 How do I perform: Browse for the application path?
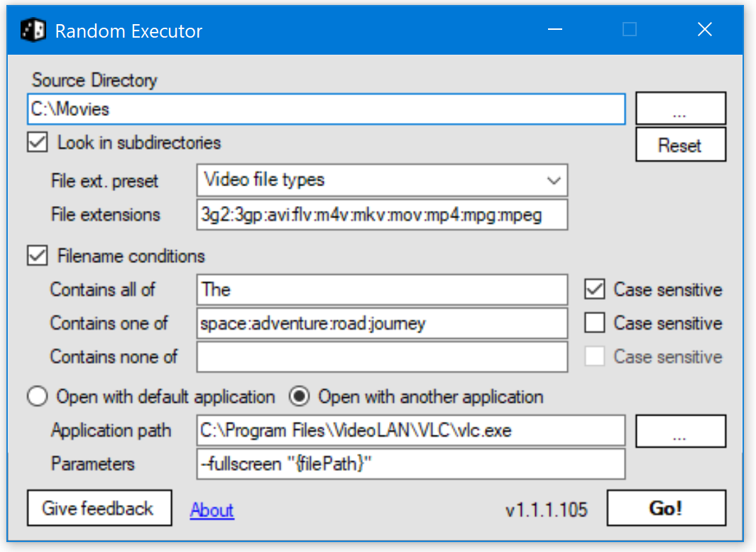tap(680, 431)
